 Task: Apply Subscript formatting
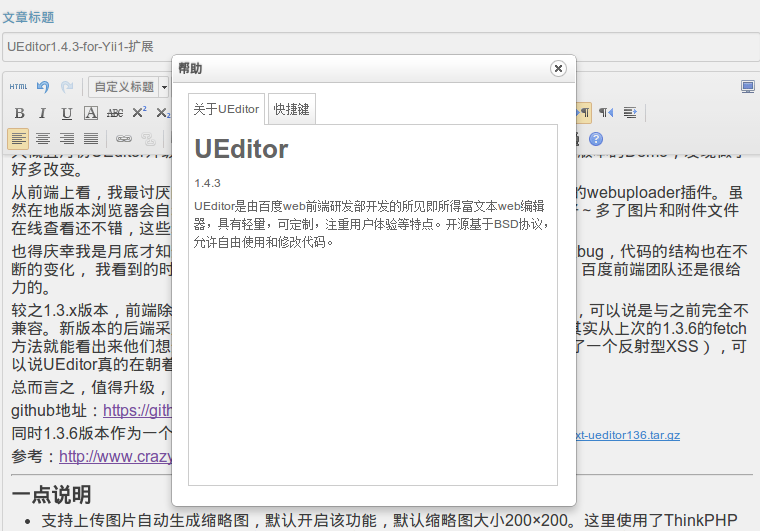[163, 113]
